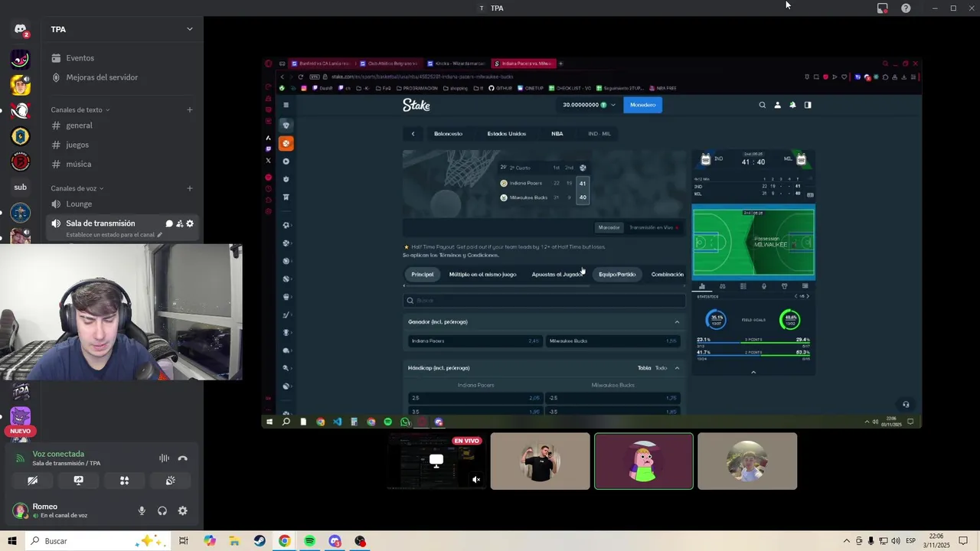Focus the EN VIVO stream thumbnail
The image size is (980, 551).
click(x=436, y=461)
